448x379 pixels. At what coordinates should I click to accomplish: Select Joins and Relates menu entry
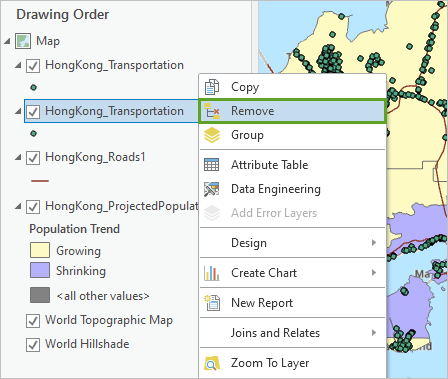[x=293, y=333]
